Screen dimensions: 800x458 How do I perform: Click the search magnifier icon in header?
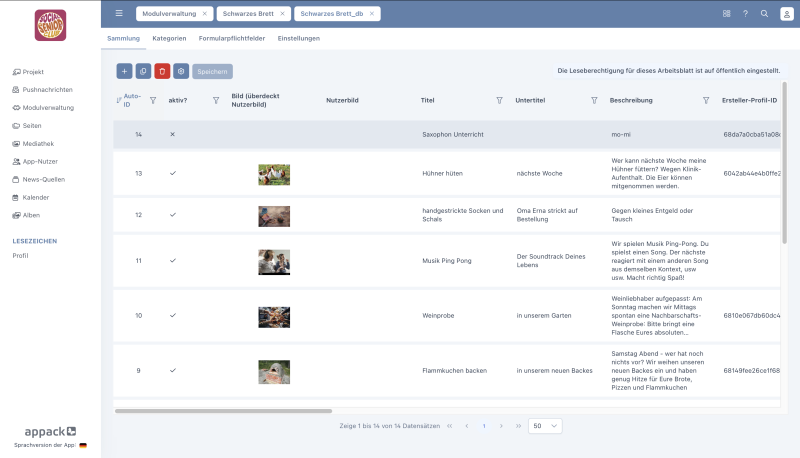[x=764, y=14]
